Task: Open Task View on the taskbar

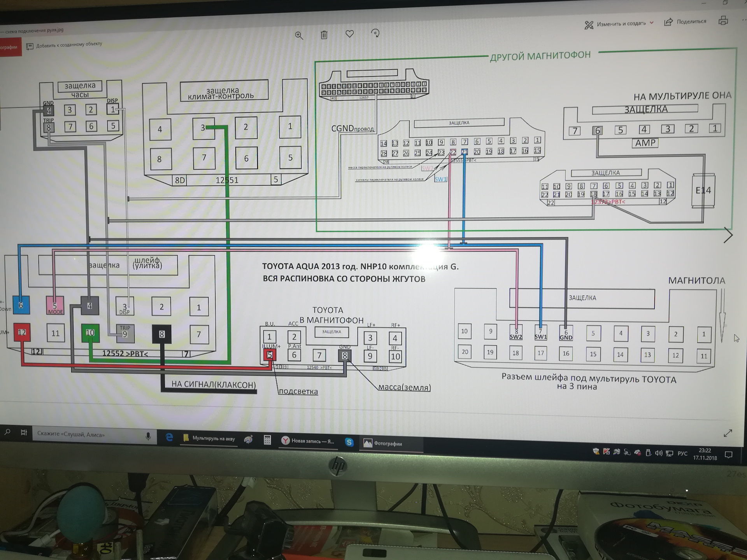Action: pyautogui.click(x=24, y=432)
